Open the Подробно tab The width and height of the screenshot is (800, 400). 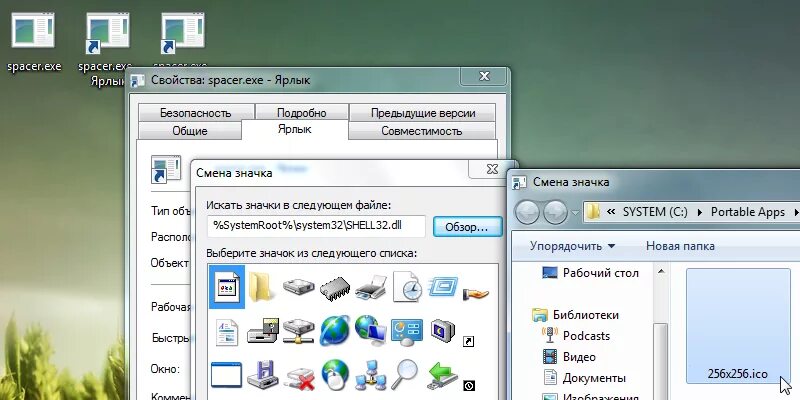coord(302,113)
